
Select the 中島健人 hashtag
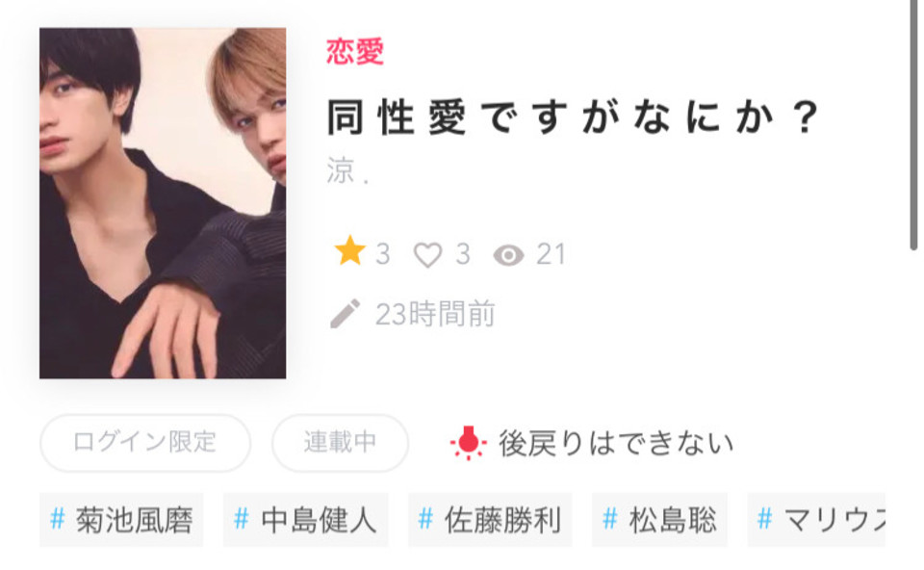pos(306,520)
